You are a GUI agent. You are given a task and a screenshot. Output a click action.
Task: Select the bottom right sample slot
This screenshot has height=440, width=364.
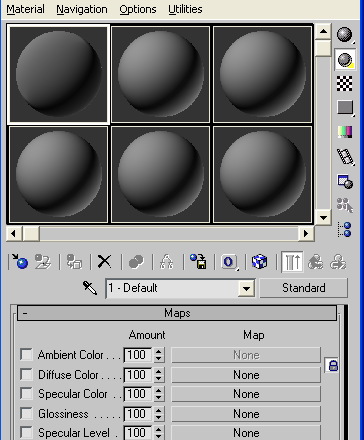tap(262, 174)
